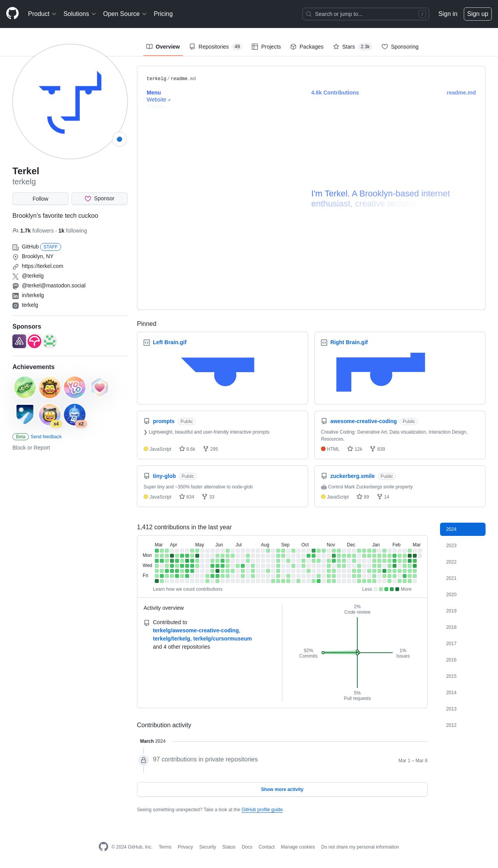Click the GitHub logo in the header
The width and height of the screenshot is (498, 868).
(x=12, y=14)
